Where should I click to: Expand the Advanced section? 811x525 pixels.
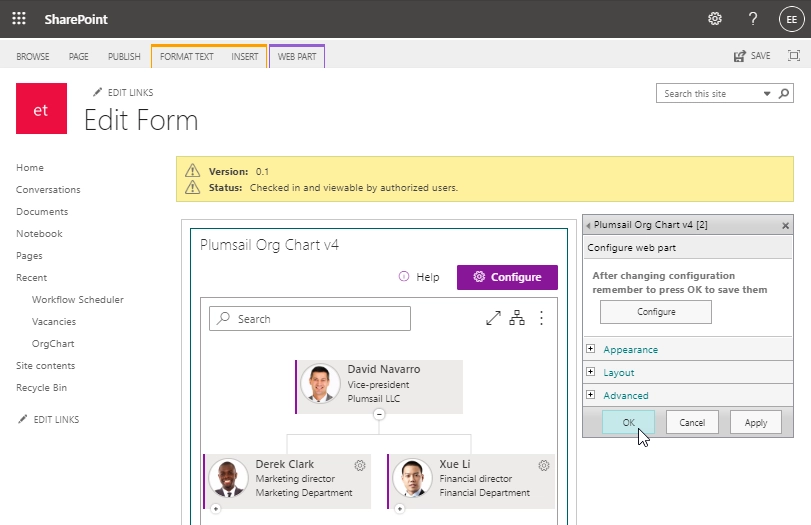tap(591, 395)
